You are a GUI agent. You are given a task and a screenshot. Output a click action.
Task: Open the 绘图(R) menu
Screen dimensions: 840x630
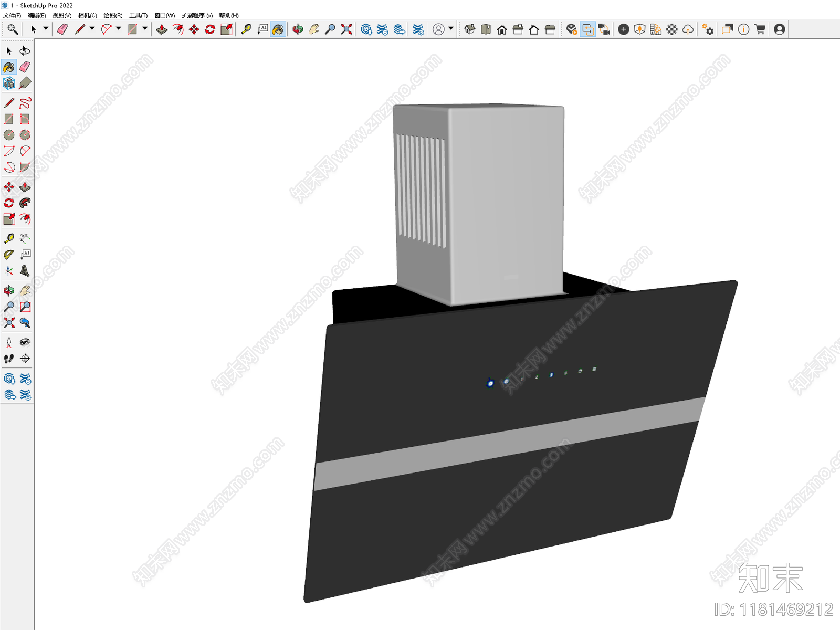[x=113, y=15]
